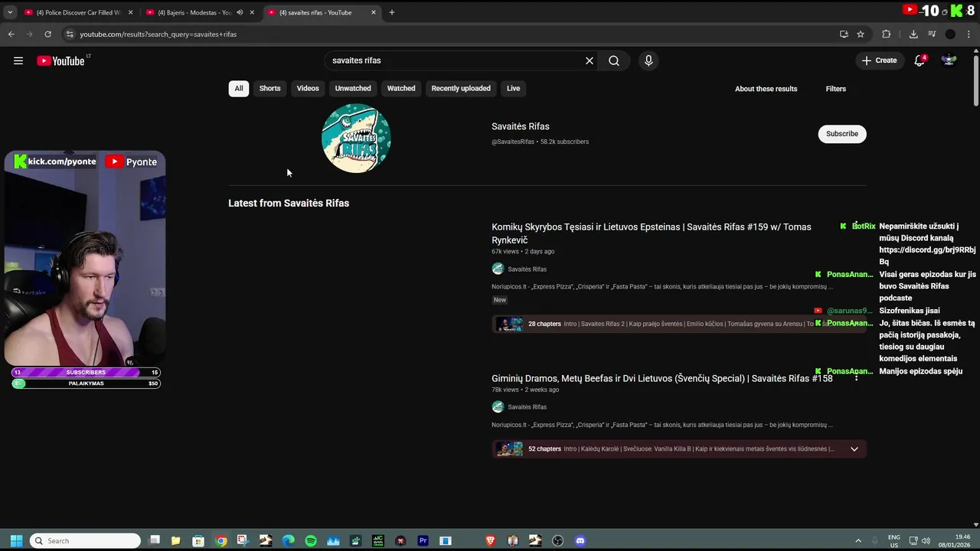The width and height of the screenshot is (980, 551).
Task: Expand the 28 chapters row
Action: click(x=678, y=324)
